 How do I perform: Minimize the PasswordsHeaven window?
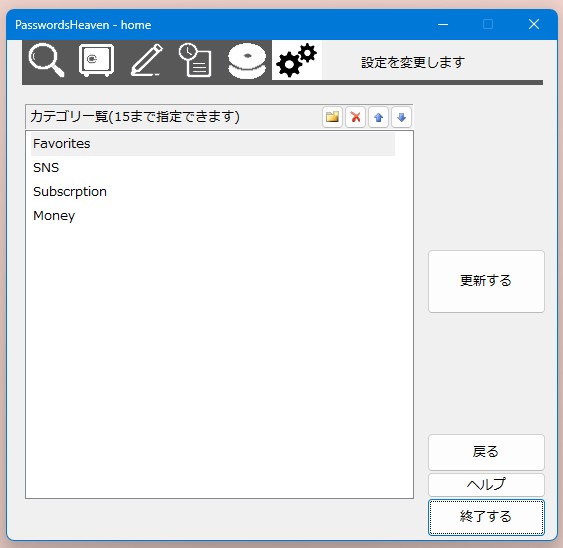point(443,25)
